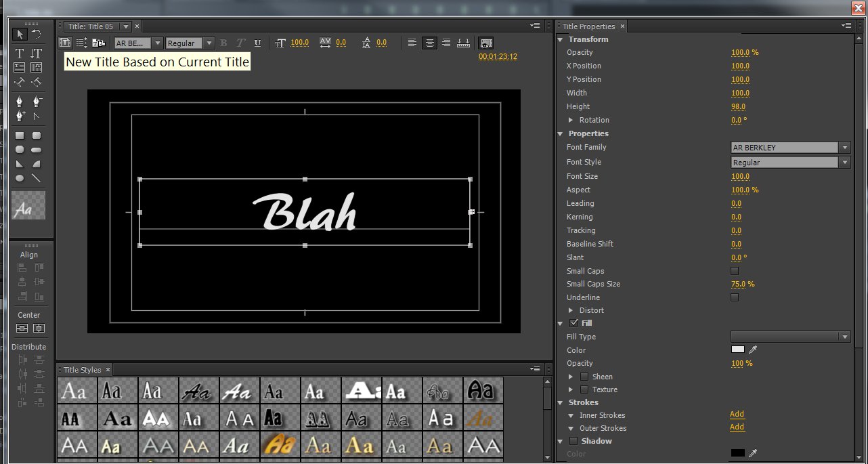This screenshot has width=868, height=464.
Task: Click the background video timecode 00:01:23:12
Action: click(498, 57)
